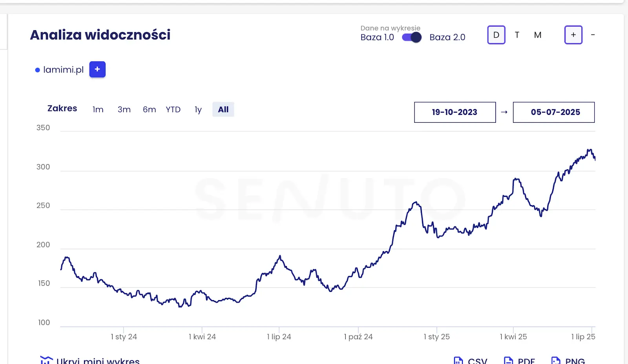Select daily granularity D

[496, 35]
